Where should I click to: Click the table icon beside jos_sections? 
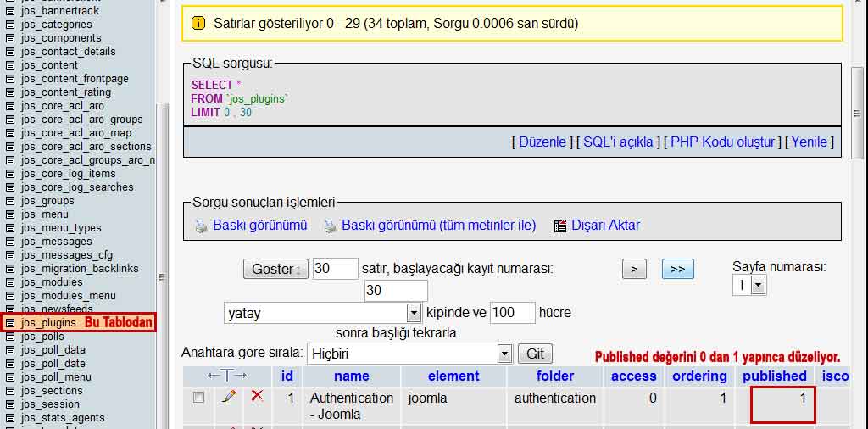click(x=10, y=391)
